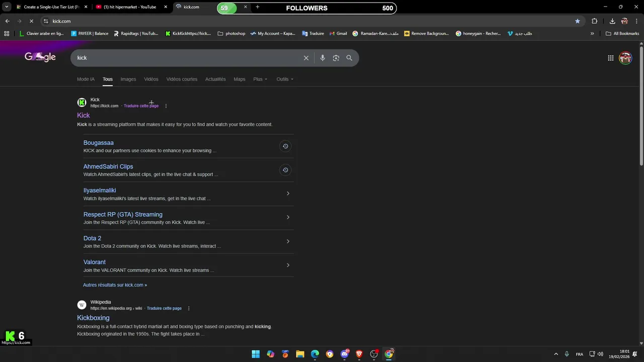Click the history icon next to AhmedSabiri Clips
This screenshot has width=644, height=362.
tap(285, 170)
